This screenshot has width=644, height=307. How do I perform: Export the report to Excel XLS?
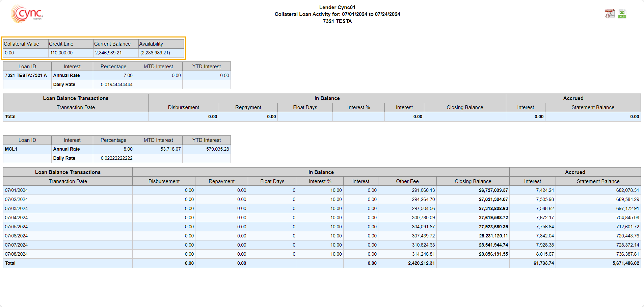[622, 14]
